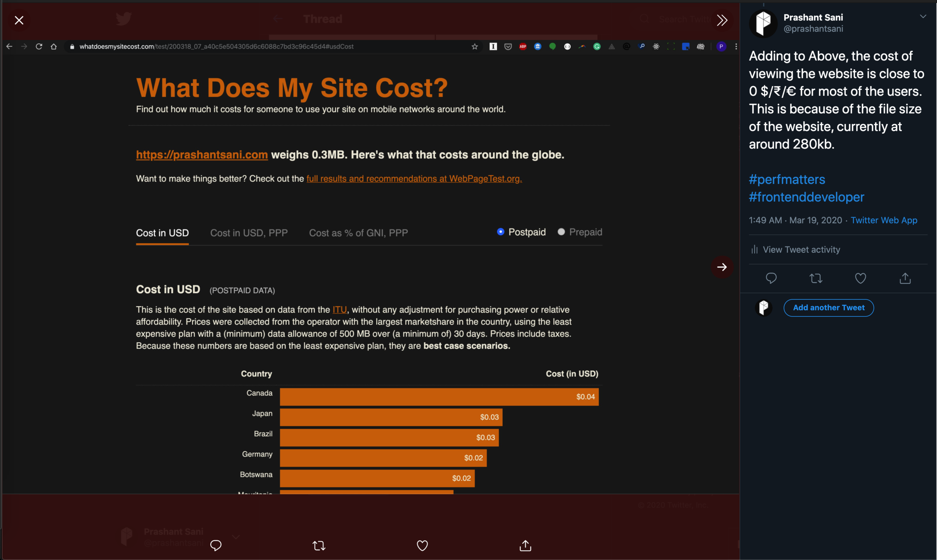Close the image viewer with X
This screenshot has height=560, width=937.
(x=19, y=20)
